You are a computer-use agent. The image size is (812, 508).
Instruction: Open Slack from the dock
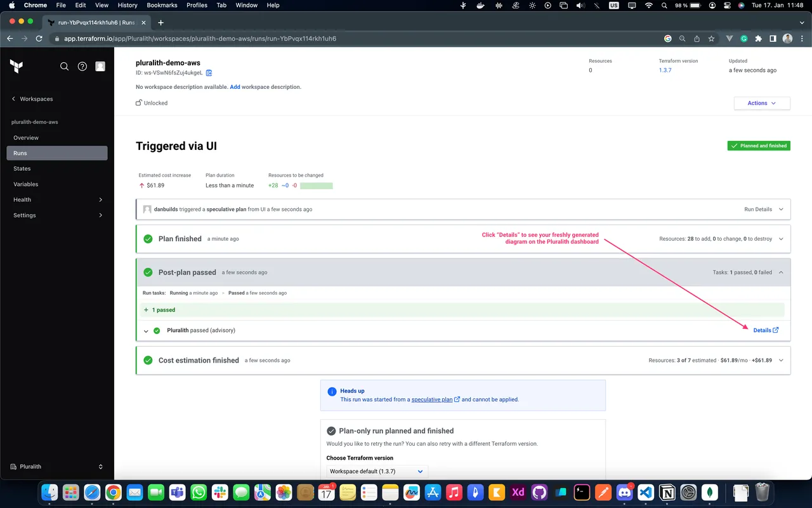[219, 492]
